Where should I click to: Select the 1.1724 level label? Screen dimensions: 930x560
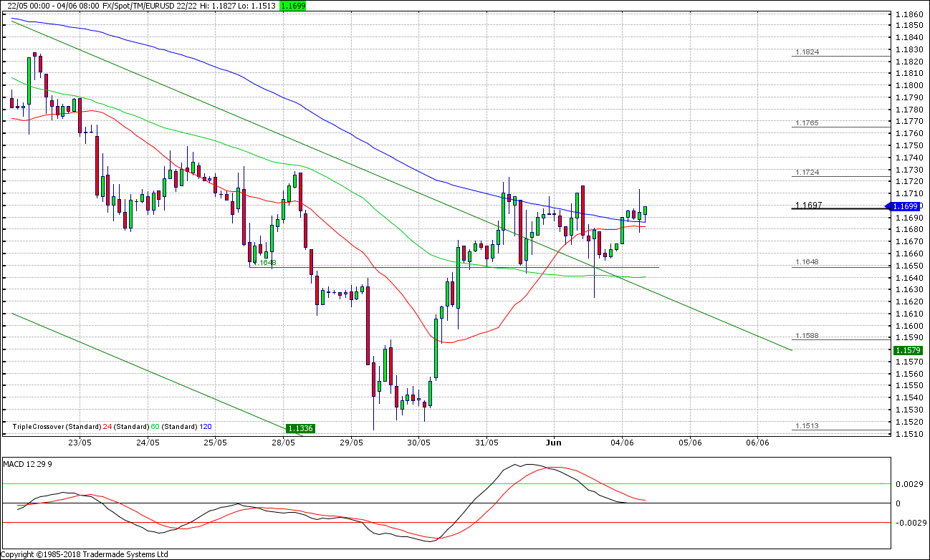click(806, 173)
